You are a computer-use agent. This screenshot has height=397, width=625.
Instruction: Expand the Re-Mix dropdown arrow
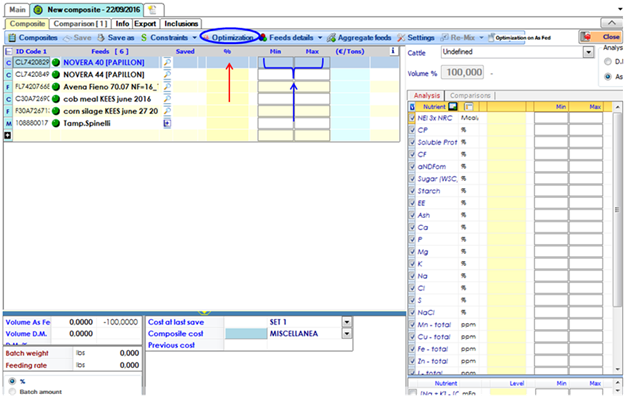tap(481, 37)
